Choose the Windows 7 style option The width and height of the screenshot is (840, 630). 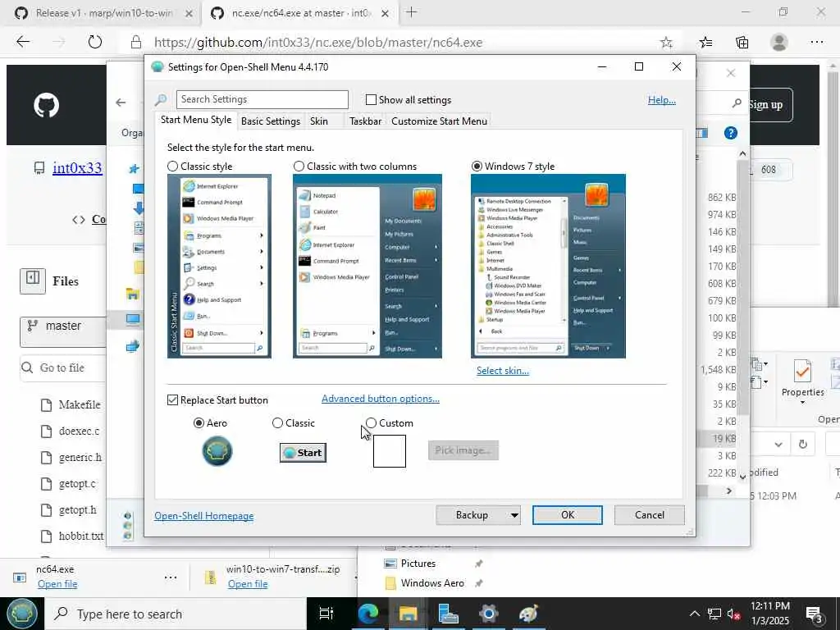[477, 166]
